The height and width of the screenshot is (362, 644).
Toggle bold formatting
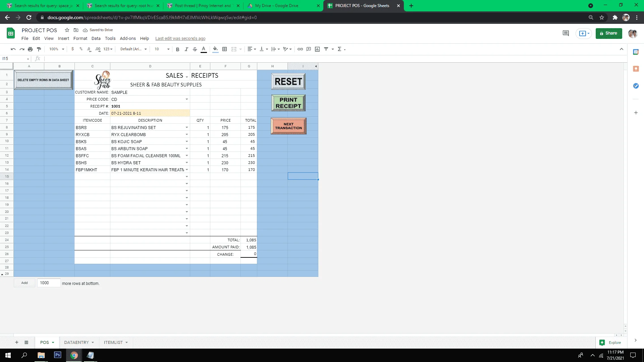(177, 49)
